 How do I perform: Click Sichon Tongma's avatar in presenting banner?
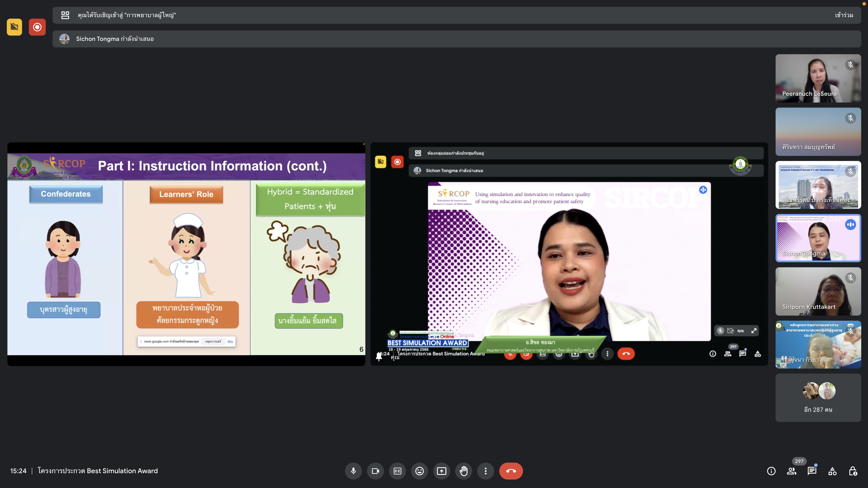tap(64, 39)
